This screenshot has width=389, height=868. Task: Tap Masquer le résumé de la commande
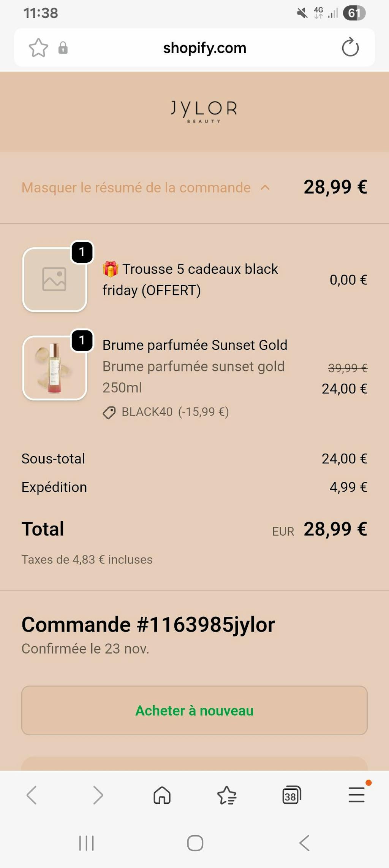click(x=136, y=187)
